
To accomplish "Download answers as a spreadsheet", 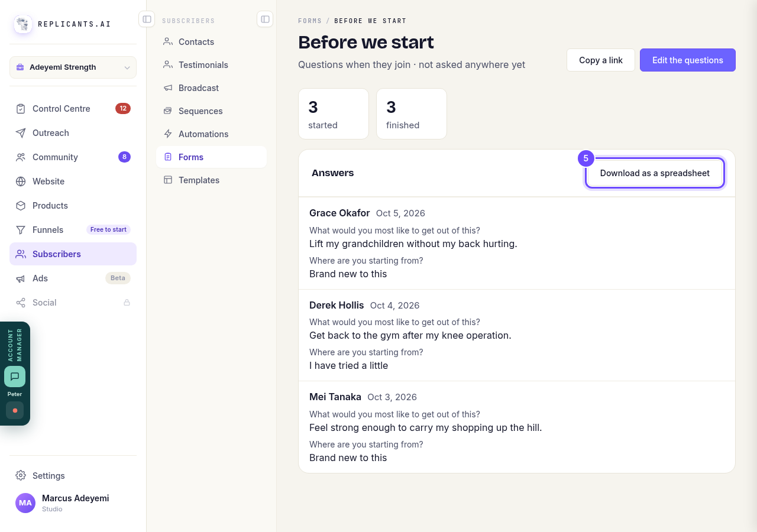I will pyautogui.click(x=655, y=173).
